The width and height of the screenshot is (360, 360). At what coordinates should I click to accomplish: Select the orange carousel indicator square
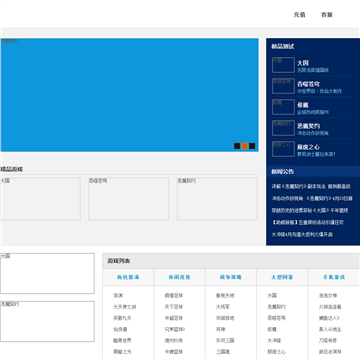coord(245,146)
